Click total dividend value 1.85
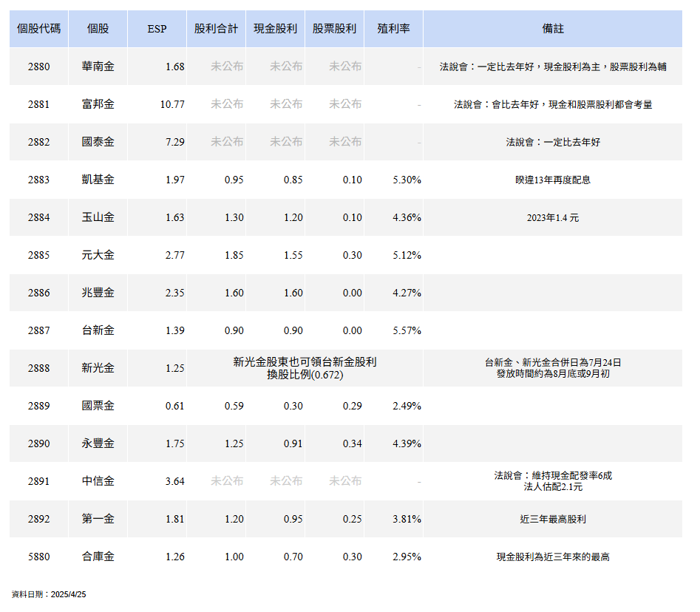700x612 pixels. click(234, 255)
